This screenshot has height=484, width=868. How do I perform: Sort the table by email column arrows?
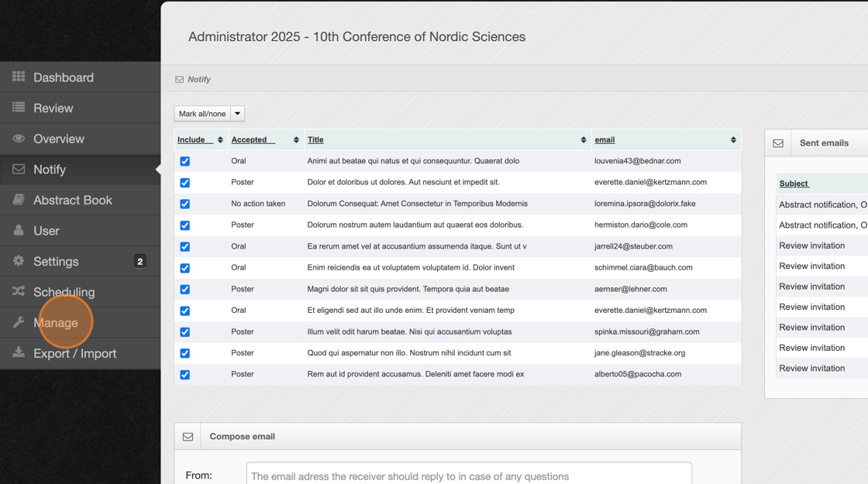coord(732,140)
